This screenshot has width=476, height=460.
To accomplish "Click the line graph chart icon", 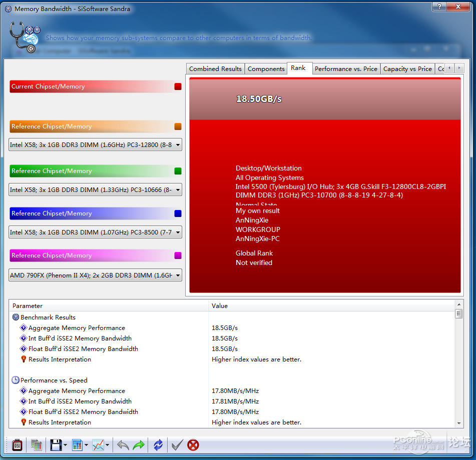I will 98,445.
